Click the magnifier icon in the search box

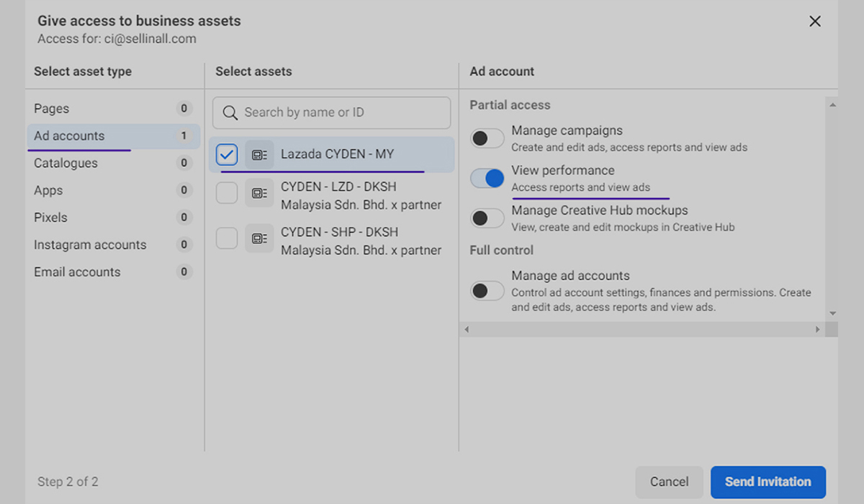(230, 113)
